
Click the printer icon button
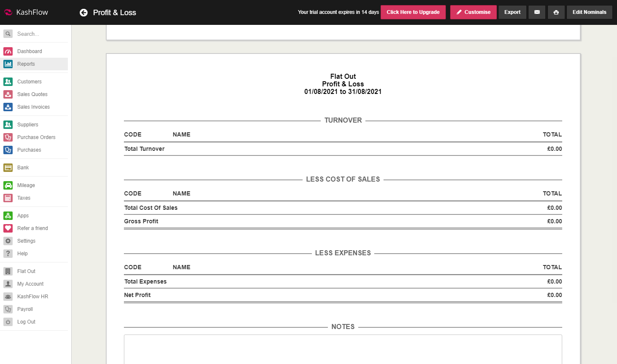pos(556,12)
